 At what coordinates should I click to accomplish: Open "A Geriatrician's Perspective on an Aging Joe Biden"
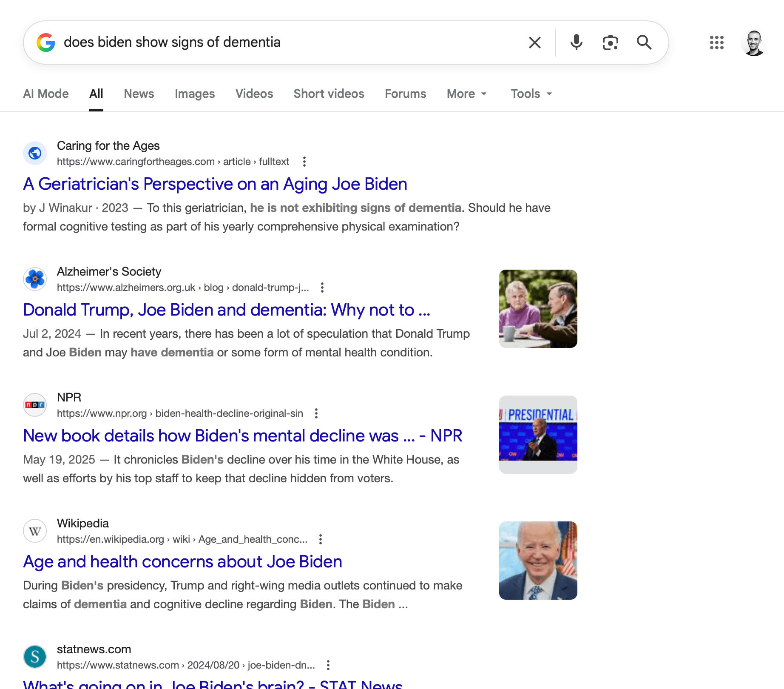click(x=215, y=184)
